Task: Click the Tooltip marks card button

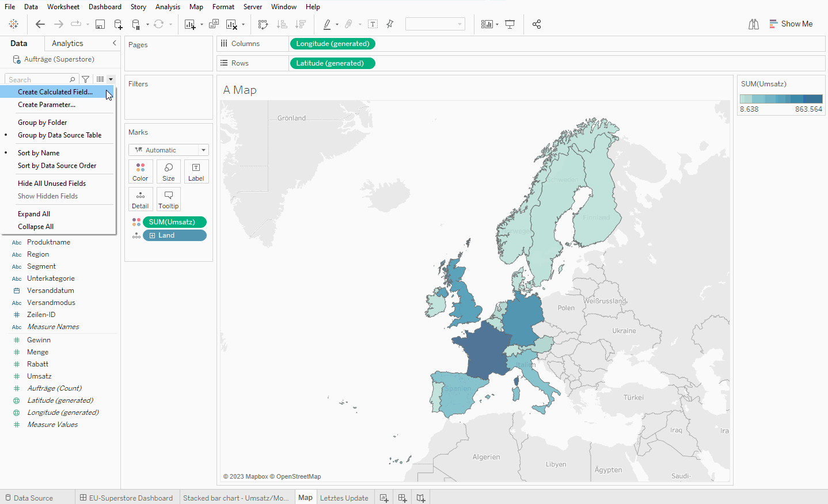Action: [x=169, y=199]
